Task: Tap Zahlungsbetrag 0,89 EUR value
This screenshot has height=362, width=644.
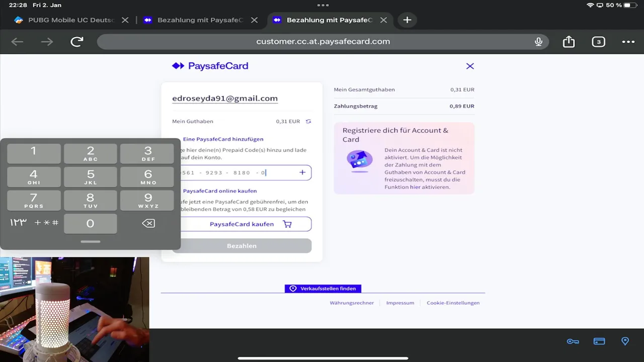Action: 462,106
